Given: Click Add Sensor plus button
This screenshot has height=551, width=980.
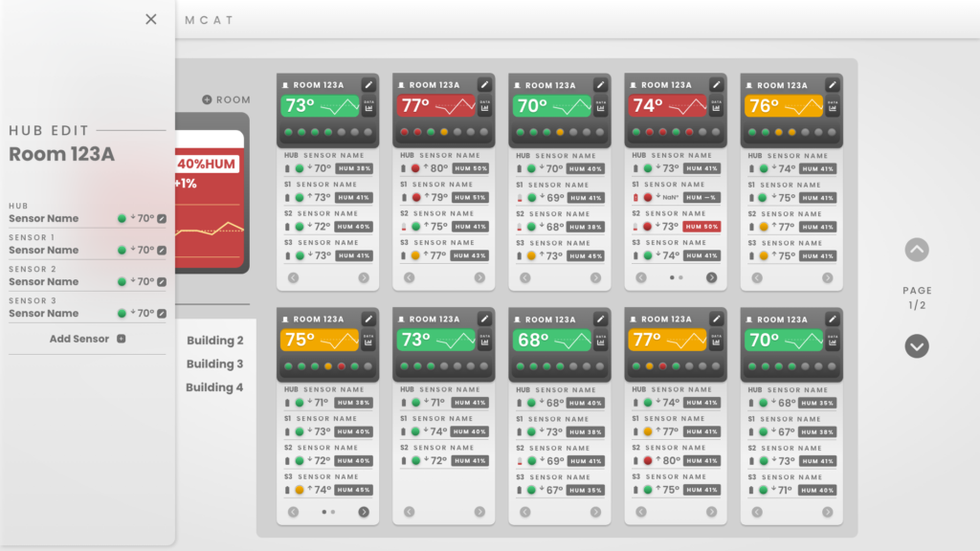Looking at the screenshot, I should click(122, 339).
